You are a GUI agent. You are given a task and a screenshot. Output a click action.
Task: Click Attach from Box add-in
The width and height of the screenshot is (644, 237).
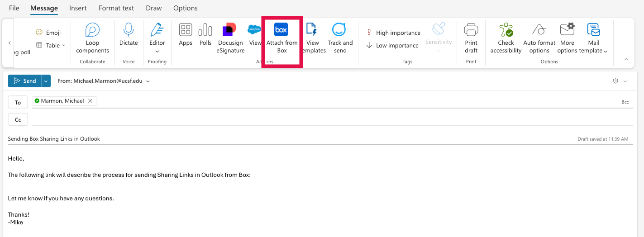point(281,38)
